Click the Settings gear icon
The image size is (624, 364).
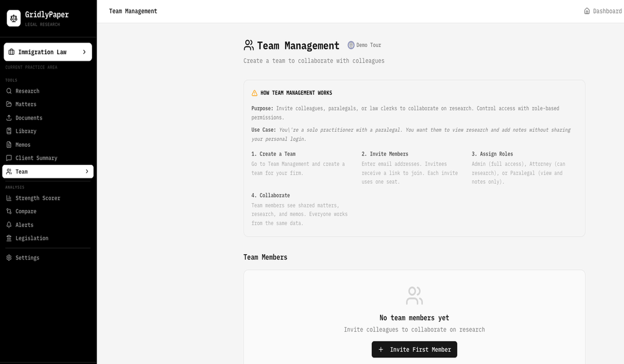click(x=9, y=258)
